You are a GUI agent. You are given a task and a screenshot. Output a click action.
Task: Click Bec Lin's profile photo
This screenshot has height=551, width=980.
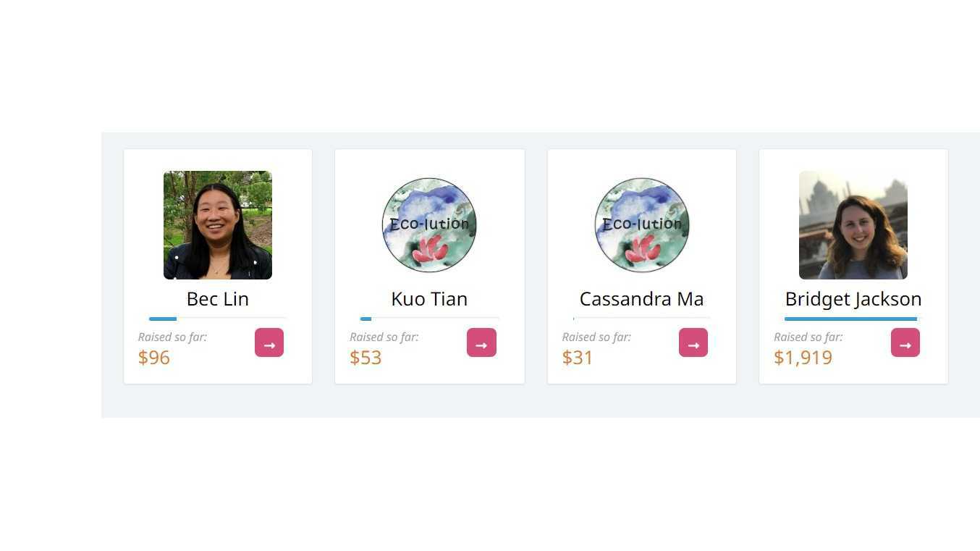[218, 225]
